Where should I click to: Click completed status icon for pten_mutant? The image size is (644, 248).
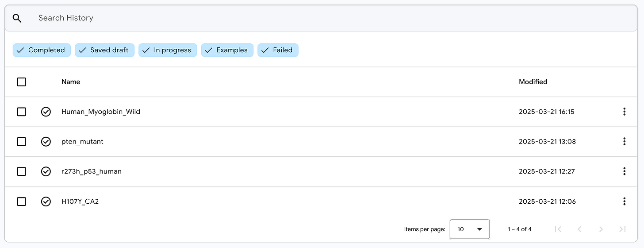pyautogui.click(x=46, y=141)
